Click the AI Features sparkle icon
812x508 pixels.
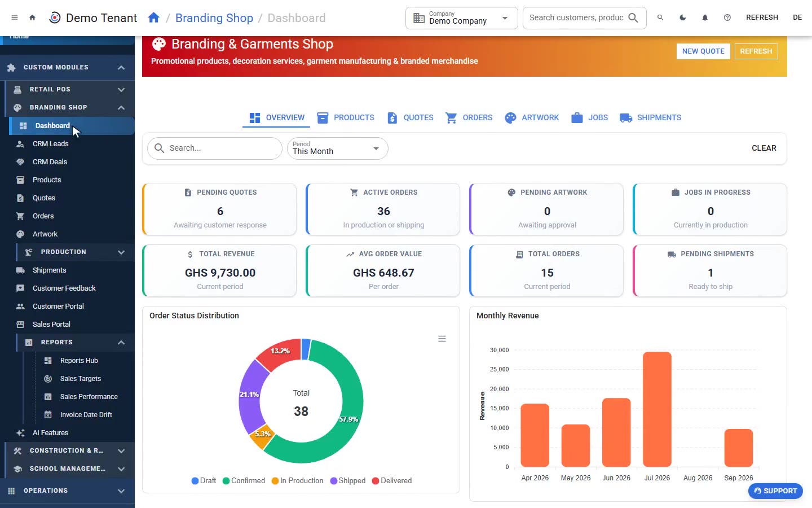point(20,433)
